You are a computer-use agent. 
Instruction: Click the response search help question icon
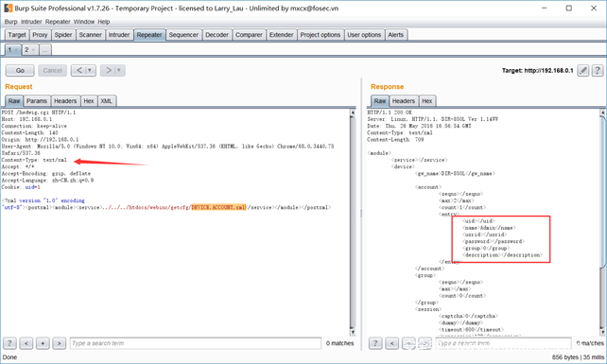(375, 343)
